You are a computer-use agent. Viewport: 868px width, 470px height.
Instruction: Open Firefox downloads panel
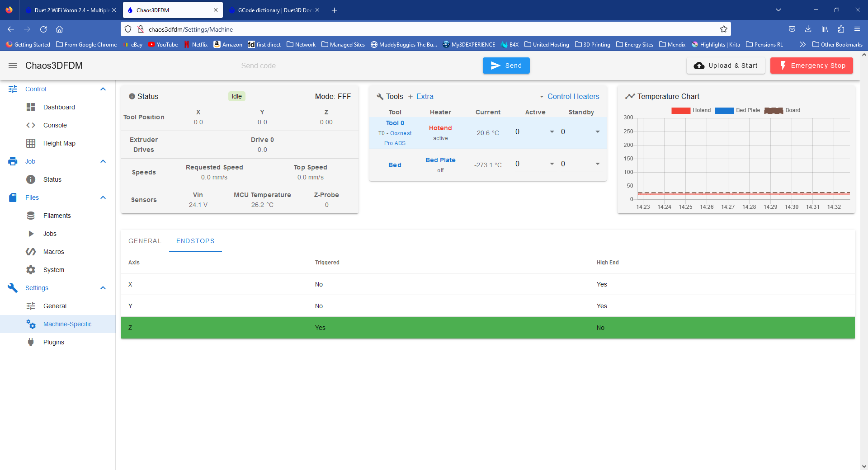click(808, 29)
